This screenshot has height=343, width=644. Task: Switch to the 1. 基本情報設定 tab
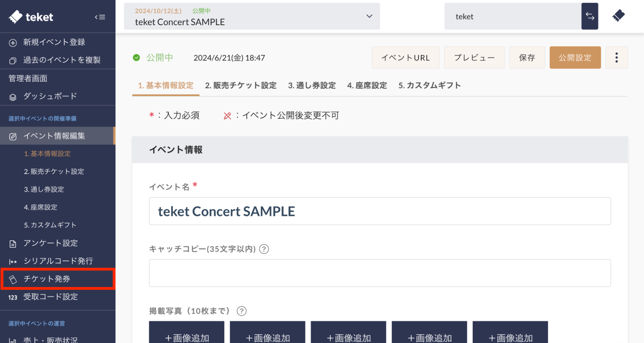tap(166, 85)
